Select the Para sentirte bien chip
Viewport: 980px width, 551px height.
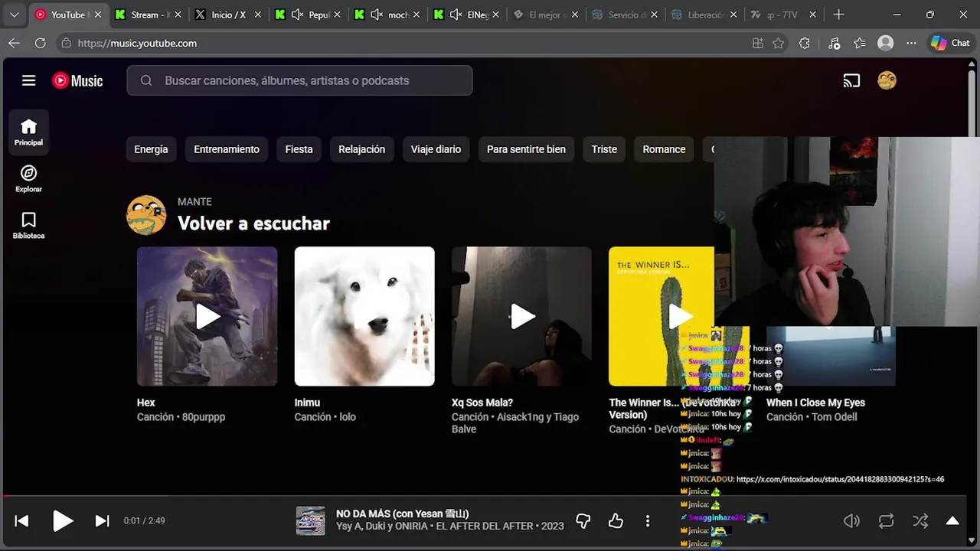[x=526, y=149]
